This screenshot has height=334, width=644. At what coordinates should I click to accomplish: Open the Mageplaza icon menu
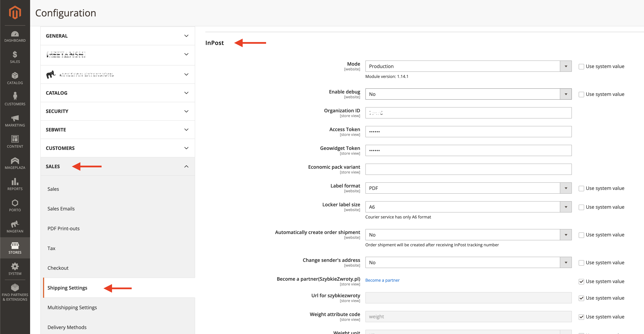pyautogui.click(x=15, y=163)
